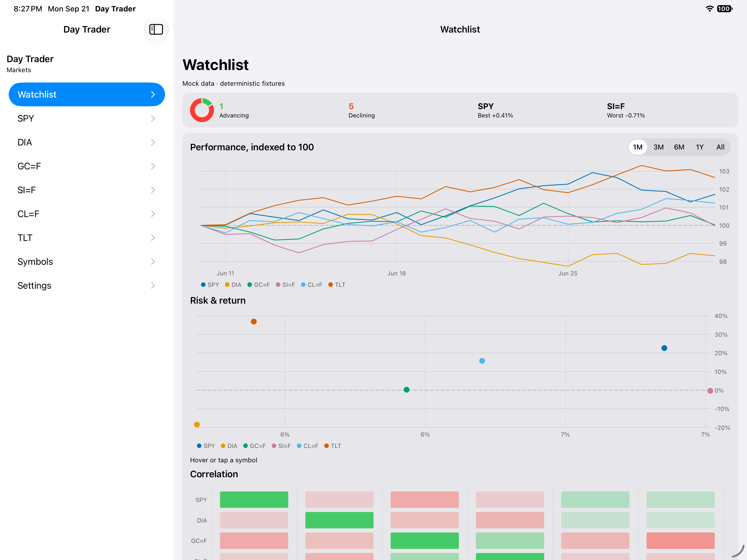
Task: Tap the light blue CL=F scatter point
Action: [x=482, y=361]
